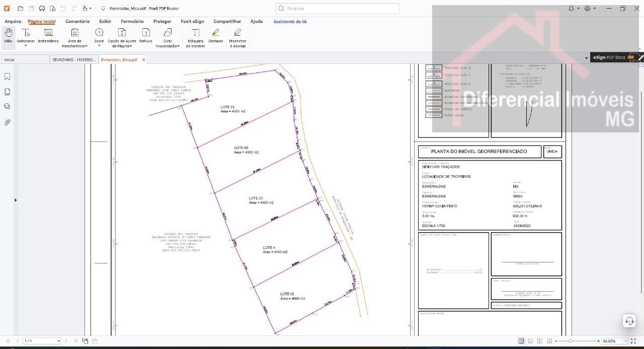The width and height of the screenshot is (644, 349).
Task: Open the page number dropdown
Action: 59,341
